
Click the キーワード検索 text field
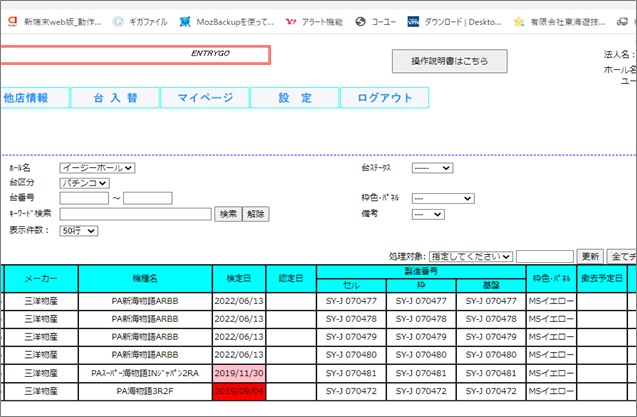point(135,214)
